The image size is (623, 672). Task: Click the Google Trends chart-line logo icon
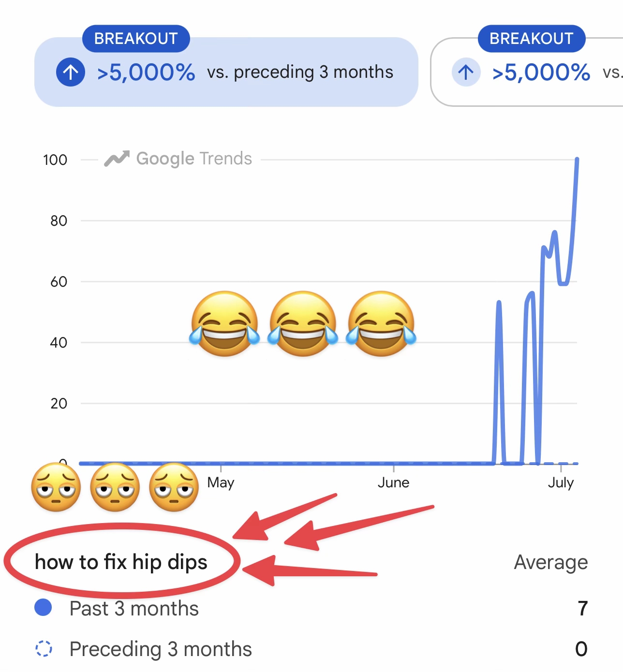click(117, 159)
